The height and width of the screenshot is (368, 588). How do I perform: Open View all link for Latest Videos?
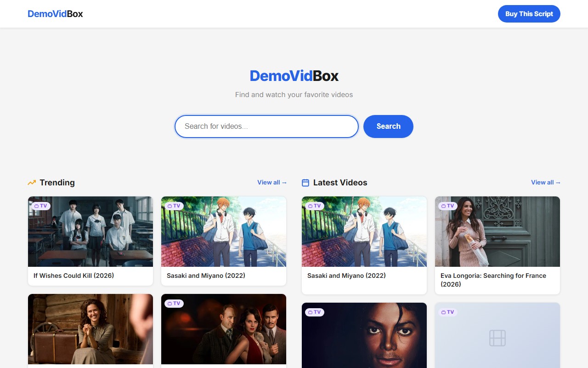(546, 182)
